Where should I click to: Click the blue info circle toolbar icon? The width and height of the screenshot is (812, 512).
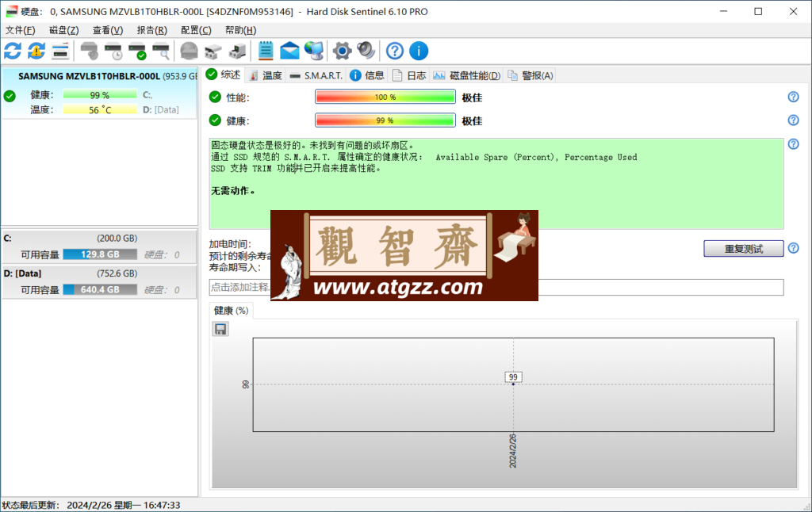click(x=419, y=51)
